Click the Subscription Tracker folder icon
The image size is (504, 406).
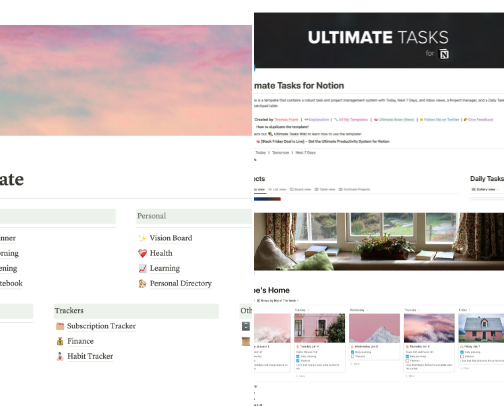point(60,326)
